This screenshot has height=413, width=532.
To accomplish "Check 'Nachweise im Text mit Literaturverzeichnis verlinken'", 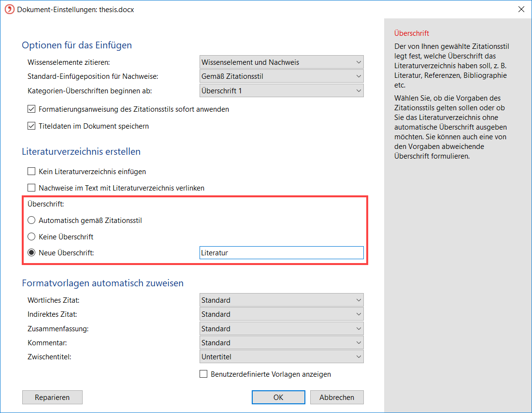I will click(x=32, y=188).
